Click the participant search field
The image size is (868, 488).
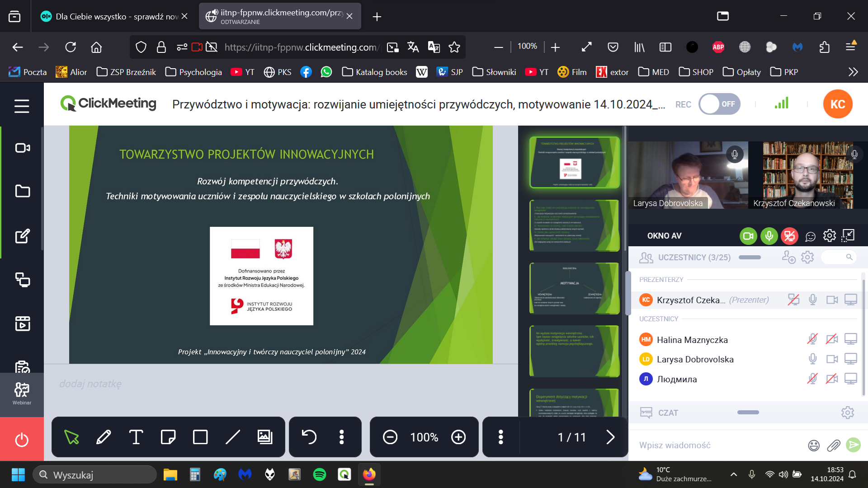[x=838, y=257]
